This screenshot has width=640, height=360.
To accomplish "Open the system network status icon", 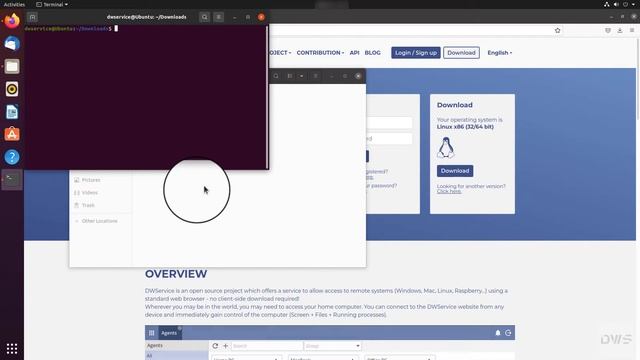I will (607, 4).
